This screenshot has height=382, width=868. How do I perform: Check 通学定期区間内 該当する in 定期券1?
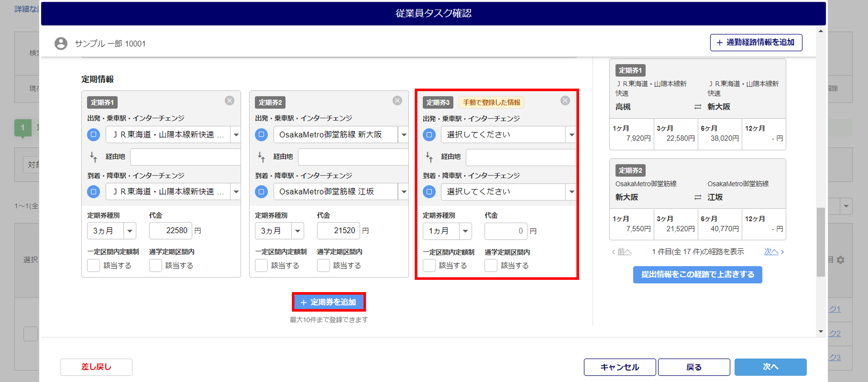coord(155,265)
